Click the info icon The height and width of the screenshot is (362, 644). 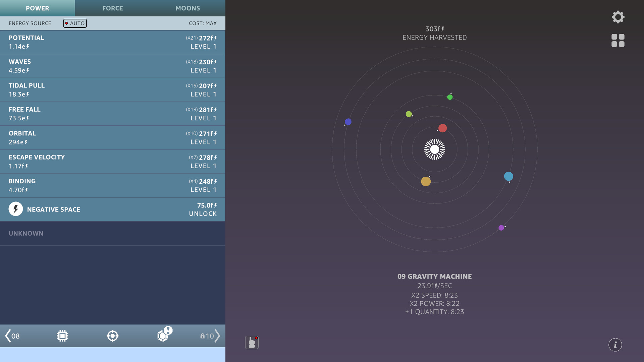pyautogui.click(x=615, y=345)
